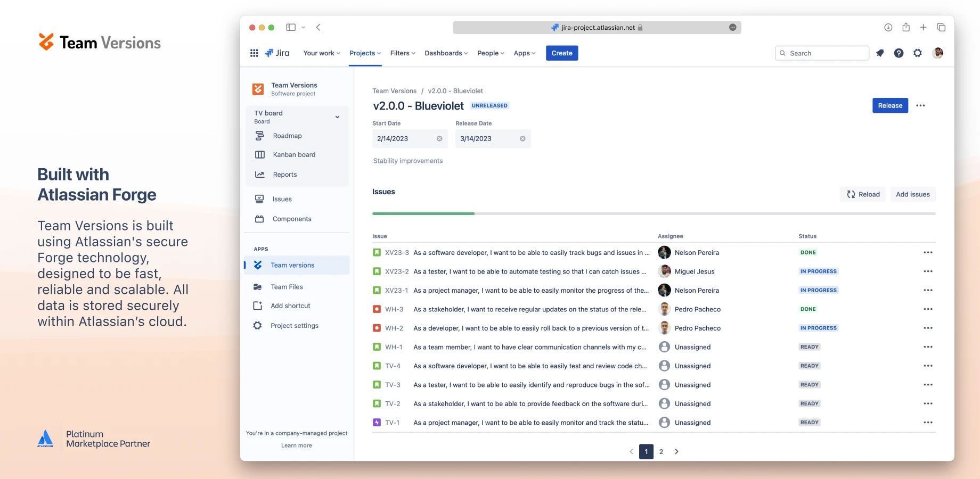This screenshot has height=479, width=980.
Task: Click the bug type icon of WH-2
Action: coord(377,328)
